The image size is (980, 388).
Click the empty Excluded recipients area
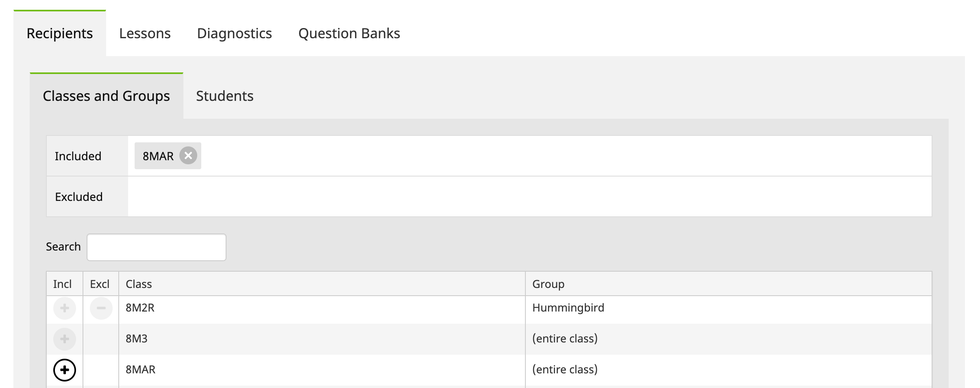coord(529,196)
